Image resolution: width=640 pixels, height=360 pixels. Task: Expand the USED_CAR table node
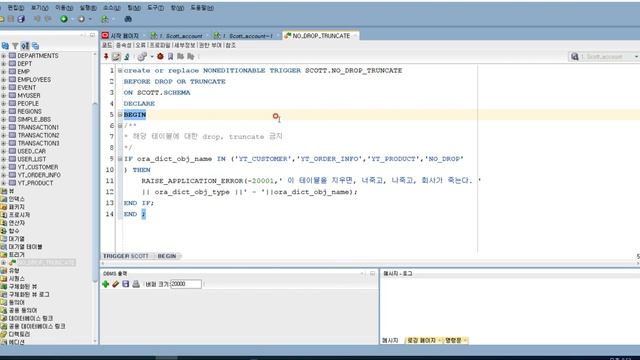pyautogui.click(x=4, y=151)
